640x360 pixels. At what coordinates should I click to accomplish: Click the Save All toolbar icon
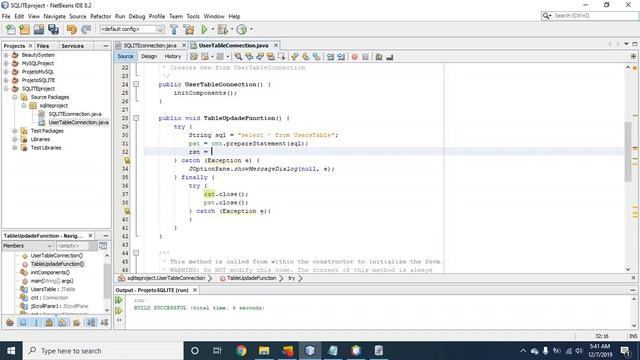coord(53,29)
